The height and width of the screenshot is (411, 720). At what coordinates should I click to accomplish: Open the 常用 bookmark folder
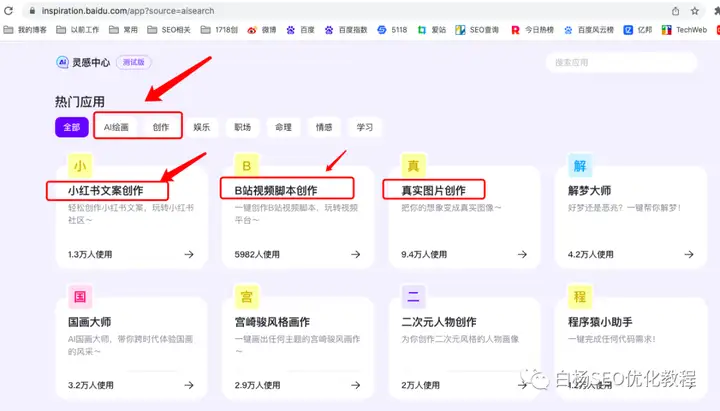pyautogui.click(x=124, y=30)
